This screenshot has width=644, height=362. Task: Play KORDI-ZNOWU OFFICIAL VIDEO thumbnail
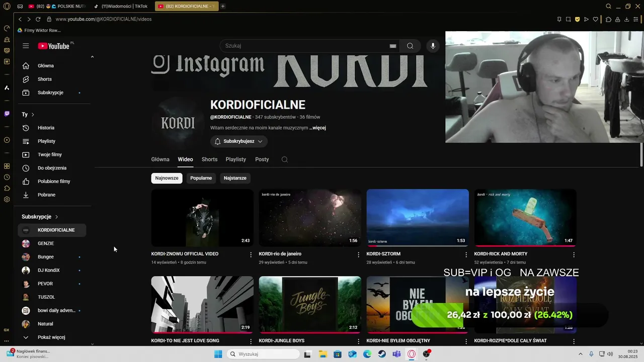[202, 218]
